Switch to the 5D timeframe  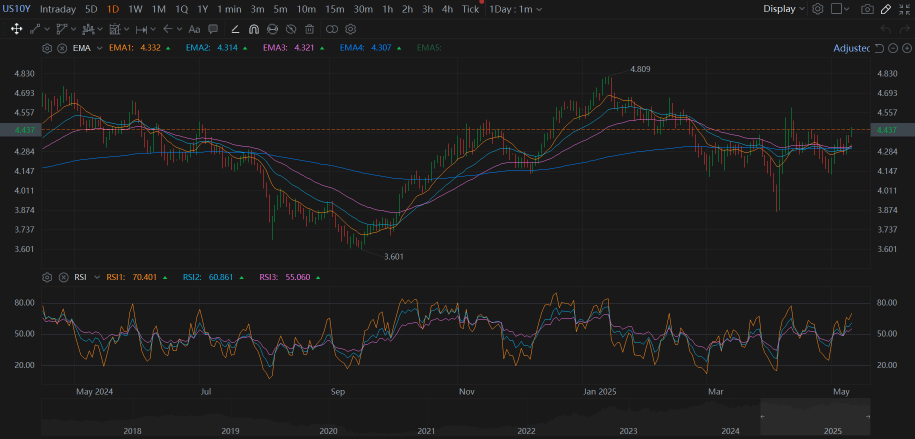(x=91, y=9)
